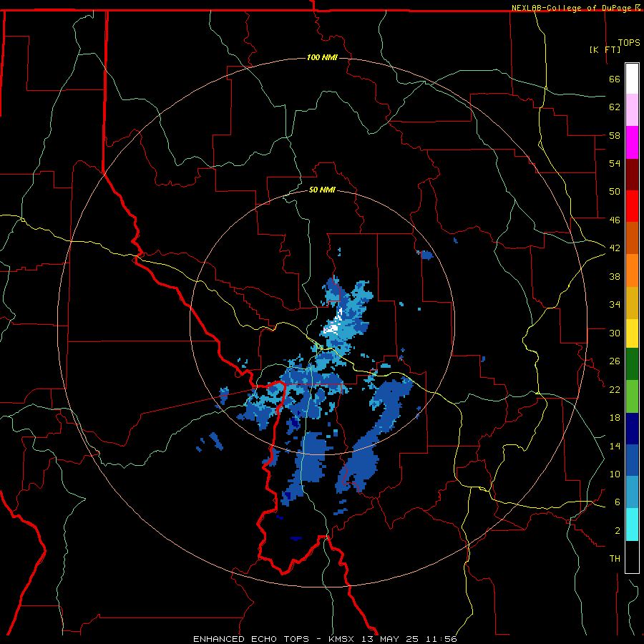Click the dark red legend swatch
Image resolution: width=644 pixels, height=644 pixels.
coord(632,174)
